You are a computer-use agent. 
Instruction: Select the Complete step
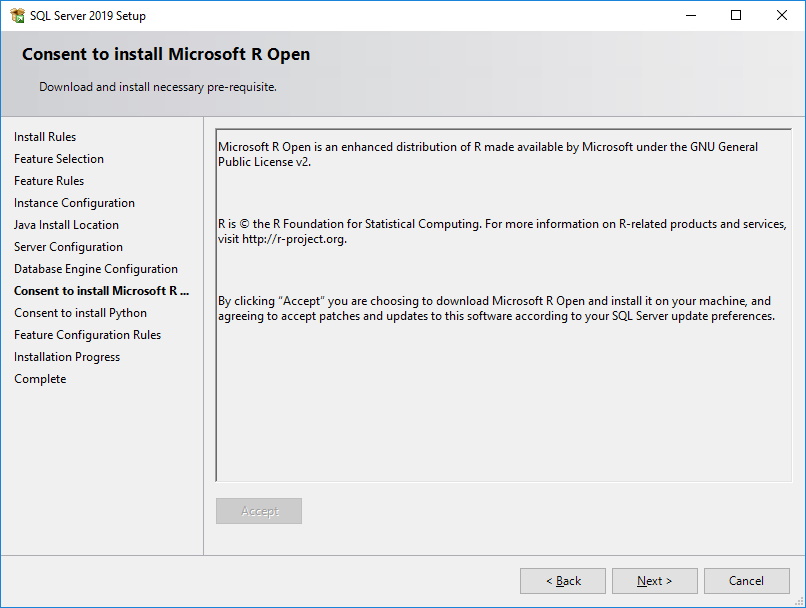pos(40,379)
